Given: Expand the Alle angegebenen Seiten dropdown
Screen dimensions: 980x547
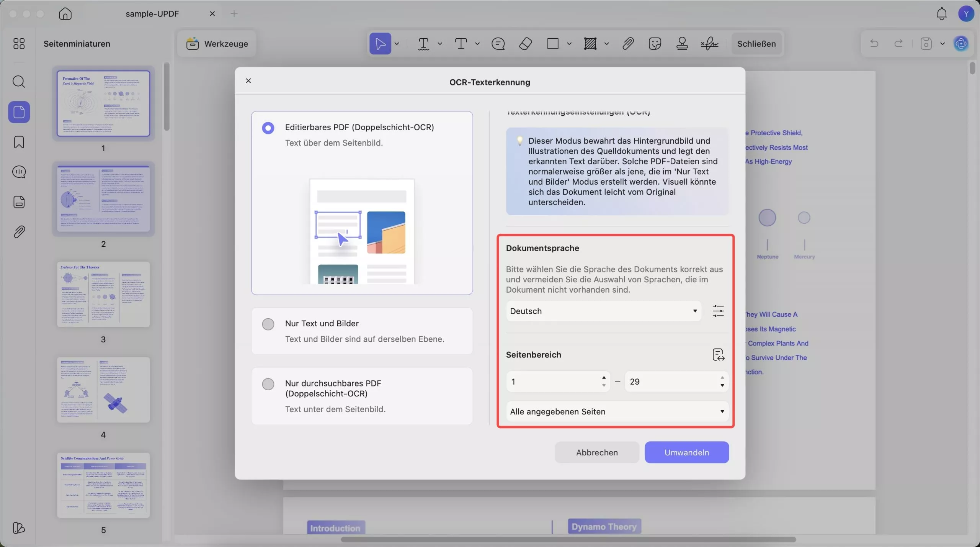Looking at the screenshot, I should [x=617, y=411].
